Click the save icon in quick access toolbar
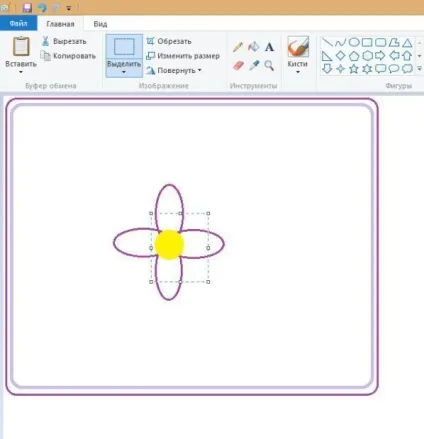 (x=27, y=7)
